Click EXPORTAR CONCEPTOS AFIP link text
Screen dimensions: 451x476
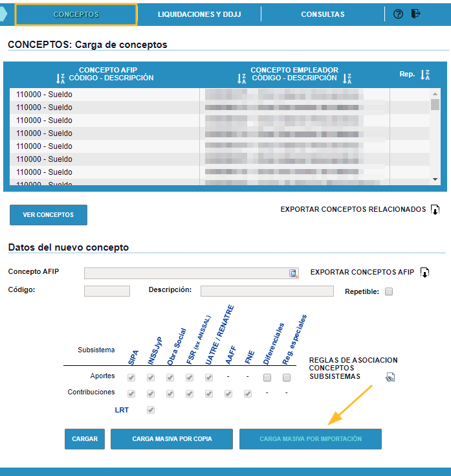pos(362,272)
